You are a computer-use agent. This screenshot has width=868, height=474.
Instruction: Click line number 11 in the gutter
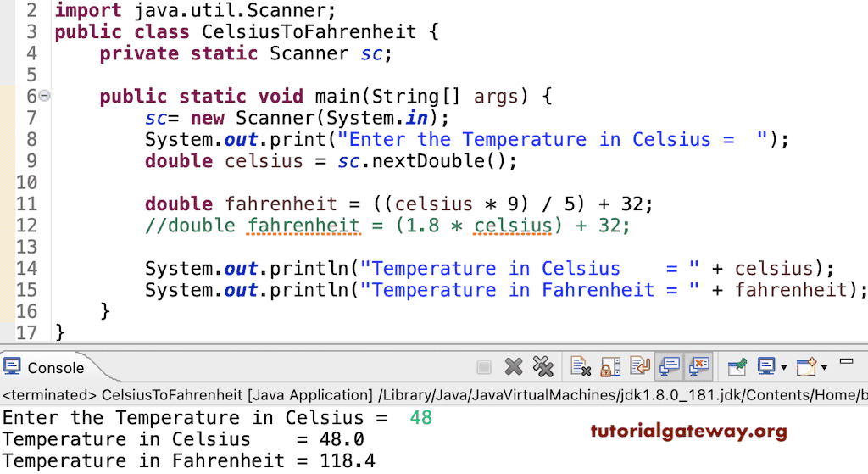26,204
